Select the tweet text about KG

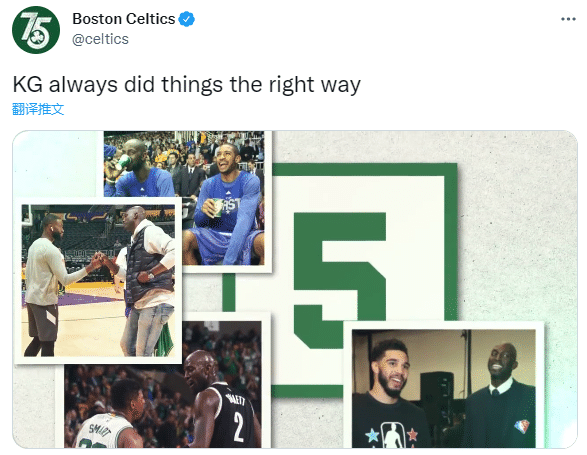186,85
